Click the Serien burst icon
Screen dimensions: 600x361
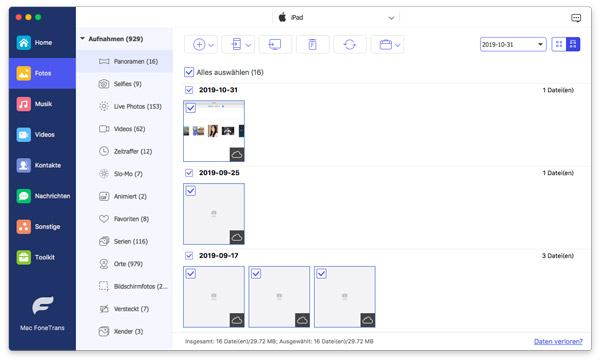coord(104,241)
